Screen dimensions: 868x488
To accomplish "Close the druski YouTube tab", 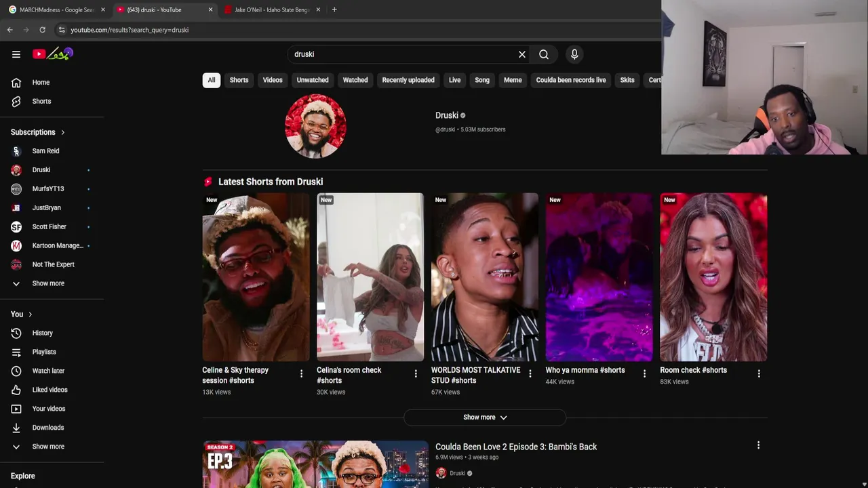I will (210, 9).
